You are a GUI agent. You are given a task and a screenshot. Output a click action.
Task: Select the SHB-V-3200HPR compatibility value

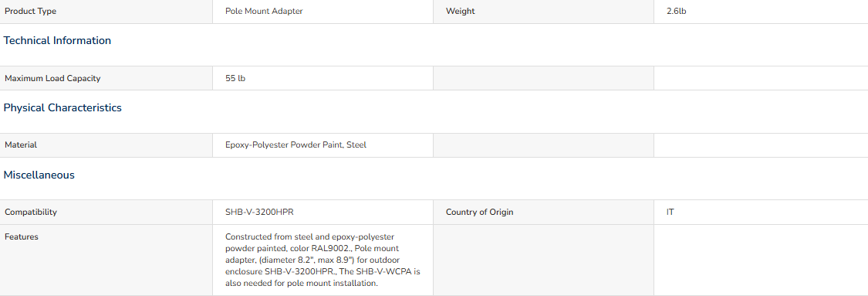click(x=263, y=213)
